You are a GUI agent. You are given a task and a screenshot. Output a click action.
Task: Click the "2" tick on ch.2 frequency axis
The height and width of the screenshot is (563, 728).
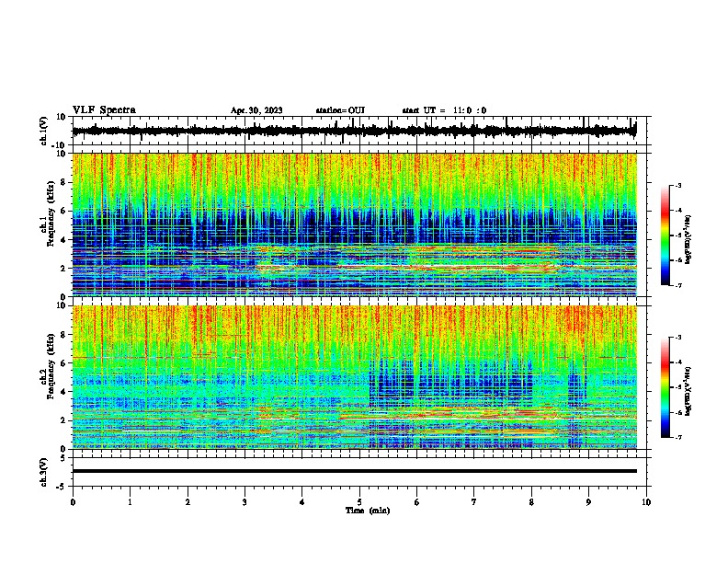[64, 420]
